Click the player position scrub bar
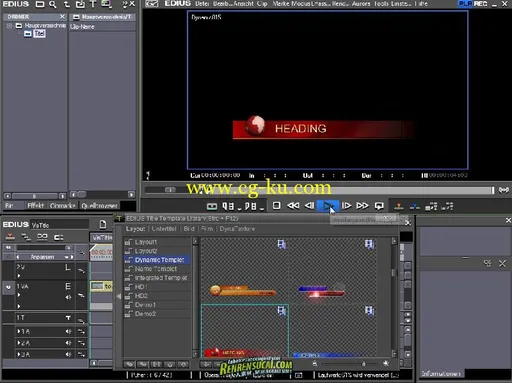The image size is (512, 383). (319, 190)
